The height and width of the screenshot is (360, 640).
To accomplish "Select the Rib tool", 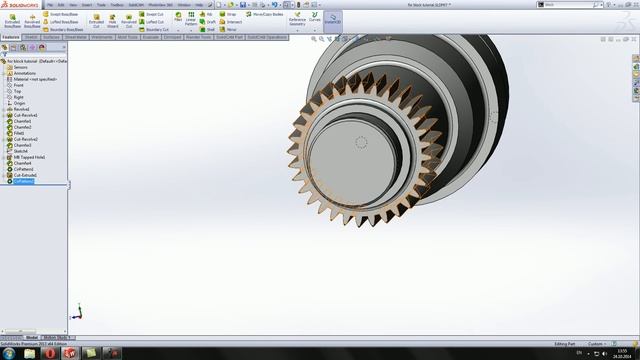I will 206,14.
